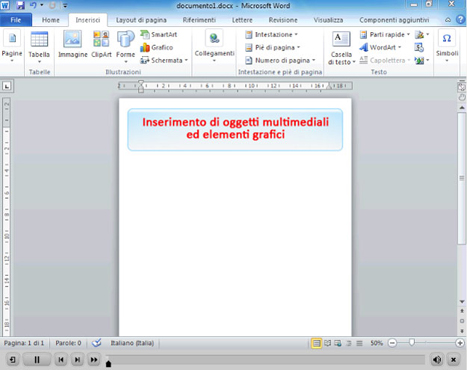
Task: Open the Intestazione header dropdown
Action: [296, 34]
